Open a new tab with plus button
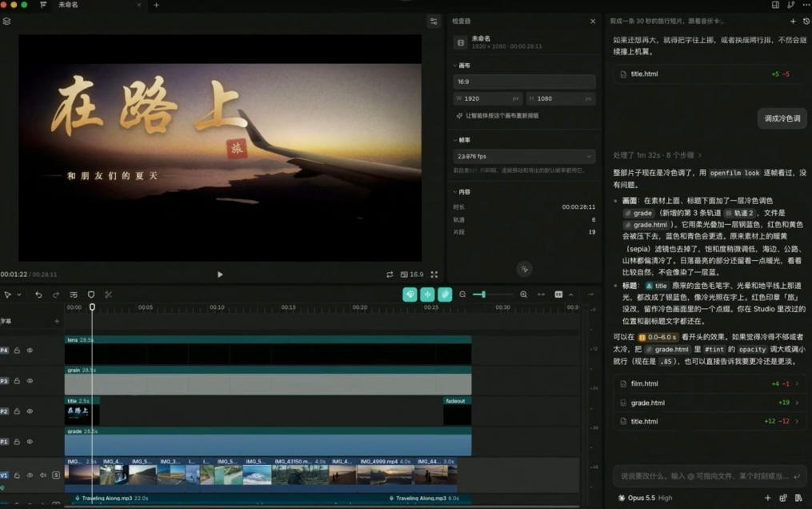 156,5
